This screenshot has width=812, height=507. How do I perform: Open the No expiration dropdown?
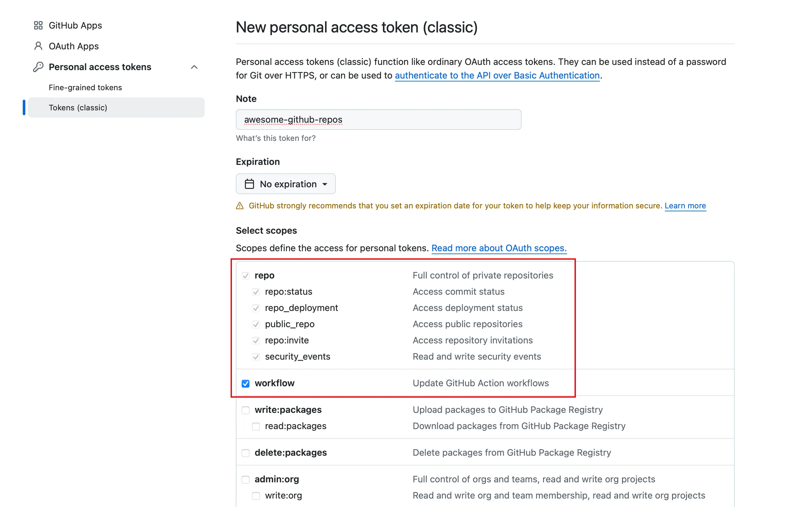click(285, 184)
